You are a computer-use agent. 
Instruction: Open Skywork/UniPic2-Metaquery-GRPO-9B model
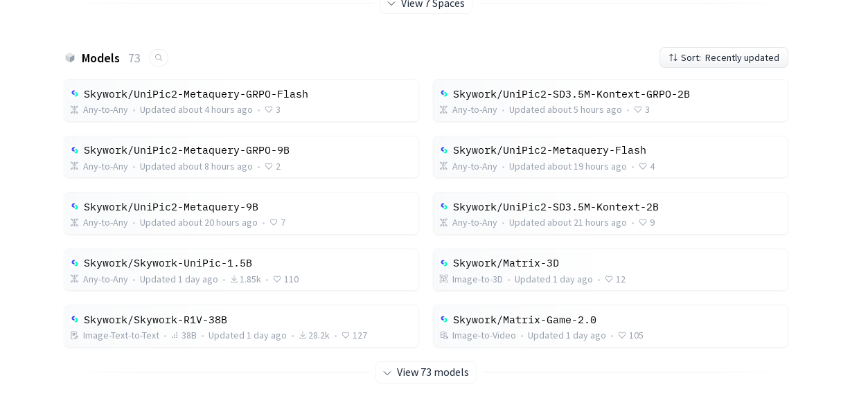(241, 157)
